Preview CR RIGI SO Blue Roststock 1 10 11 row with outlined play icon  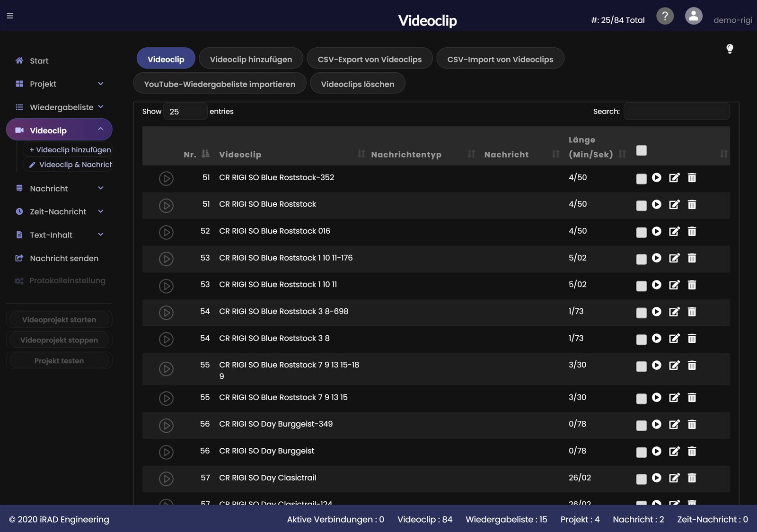(166, 286)
